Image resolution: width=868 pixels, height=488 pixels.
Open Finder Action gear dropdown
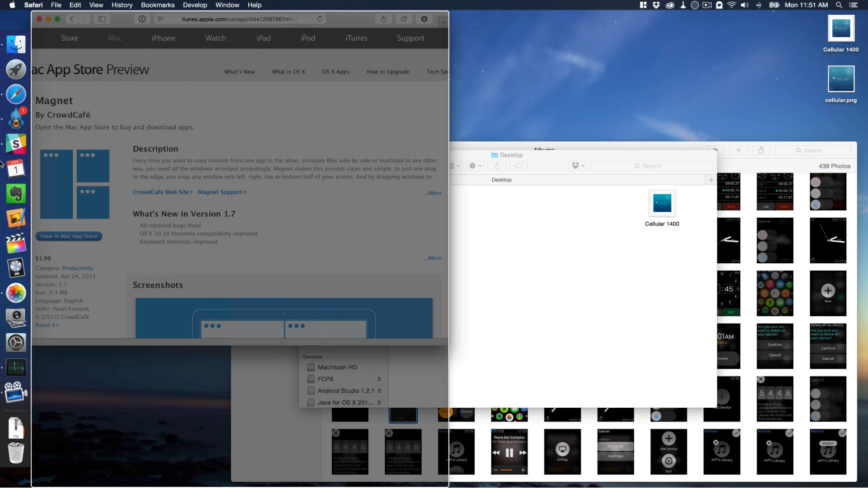coord(475,166)
